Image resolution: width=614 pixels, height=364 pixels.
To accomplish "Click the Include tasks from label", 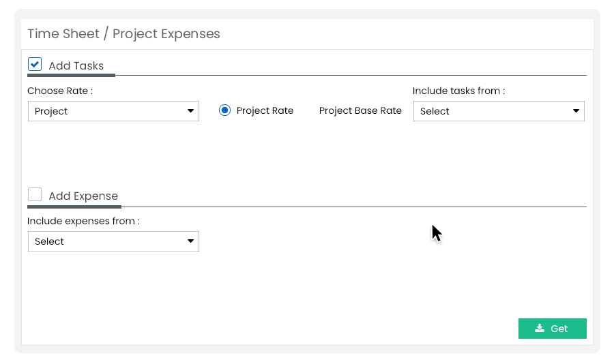I will 458,91.
